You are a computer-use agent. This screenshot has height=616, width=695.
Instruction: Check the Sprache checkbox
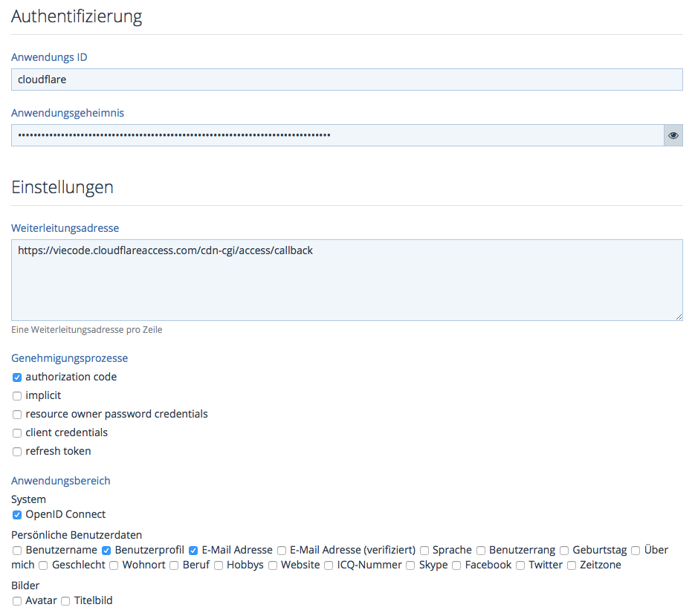click(424, 551)
